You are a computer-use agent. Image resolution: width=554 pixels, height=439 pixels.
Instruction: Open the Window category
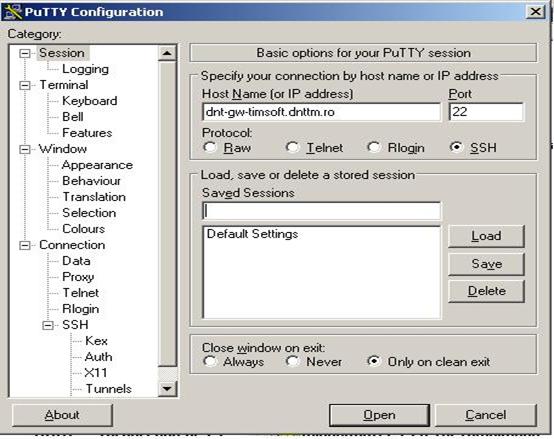(x=63, y=149)
